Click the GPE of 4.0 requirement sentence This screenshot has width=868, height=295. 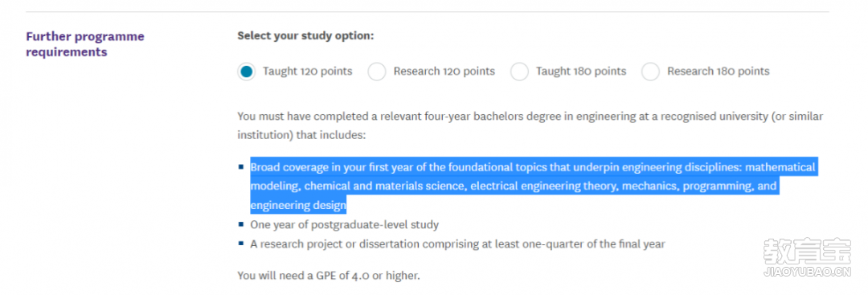coord(329,275)
